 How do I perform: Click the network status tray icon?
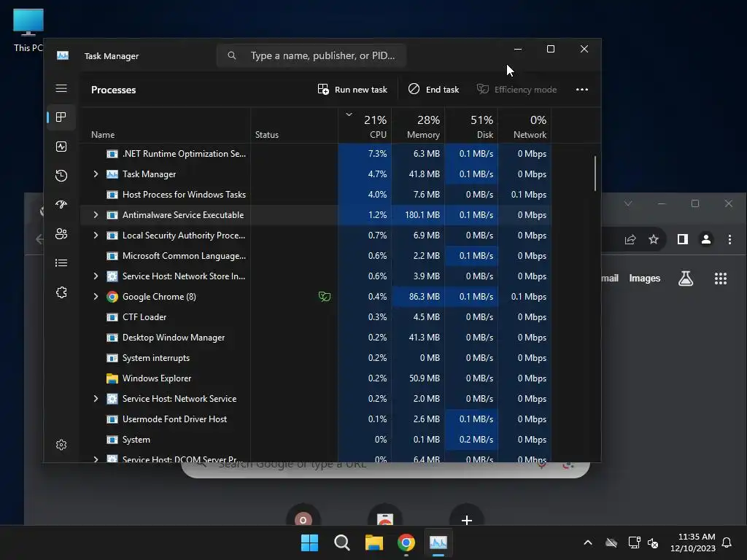pos(634,542)
